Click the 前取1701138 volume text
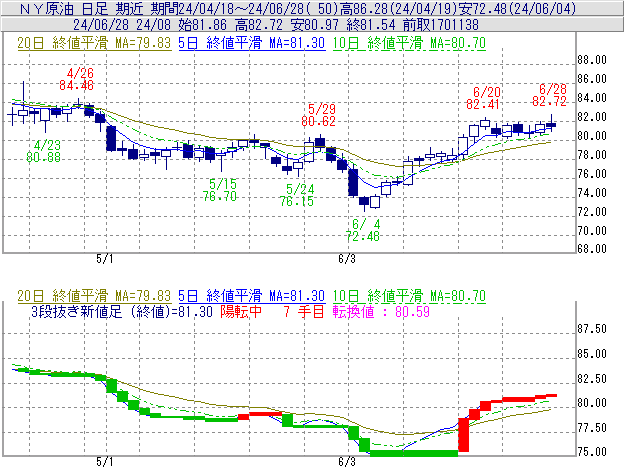Screen dimensions: 624x475 pos(441,25)
